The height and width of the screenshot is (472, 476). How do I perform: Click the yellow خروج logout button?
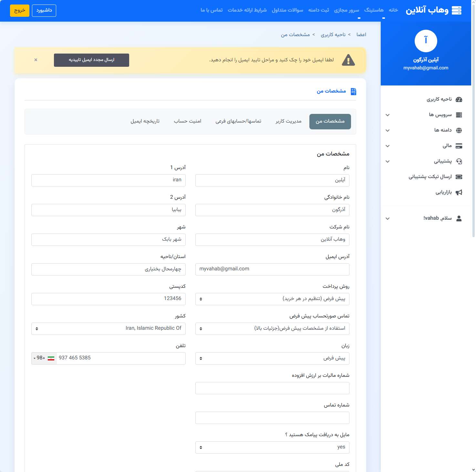point(20,11)
